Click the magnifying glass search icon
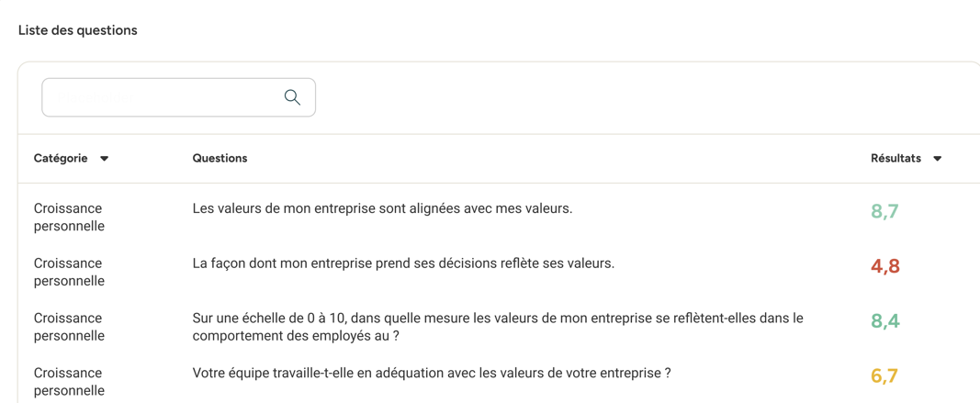Image resolution: width=980 pixels, height=403 pixels. 292,97
